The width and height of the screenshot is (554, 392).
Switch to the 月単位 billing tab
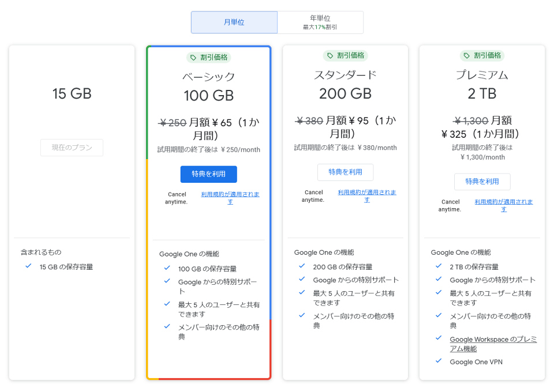(x=234, y=22)
